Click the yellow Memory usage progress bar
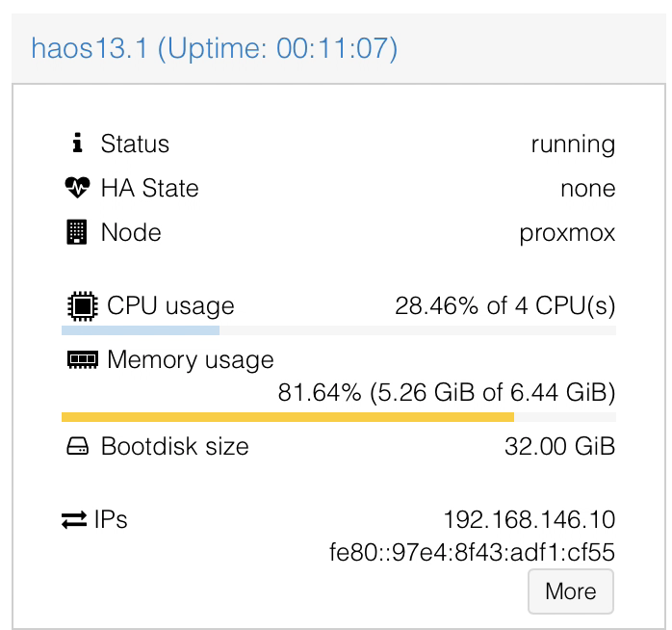The width and height of the screenshot is (672, 630). tap(338, 417)
